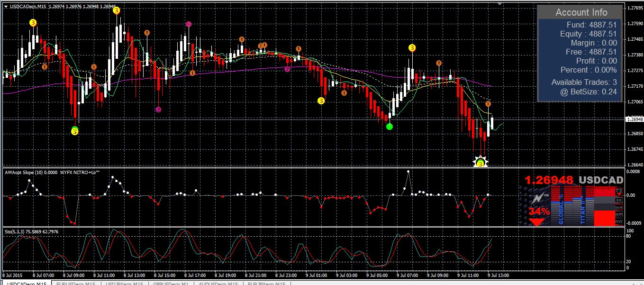Viewport: 644px width, 285px height.
Task: Switch to the EURUSDecn,M15 chart tab
Action: coord(76,283)
